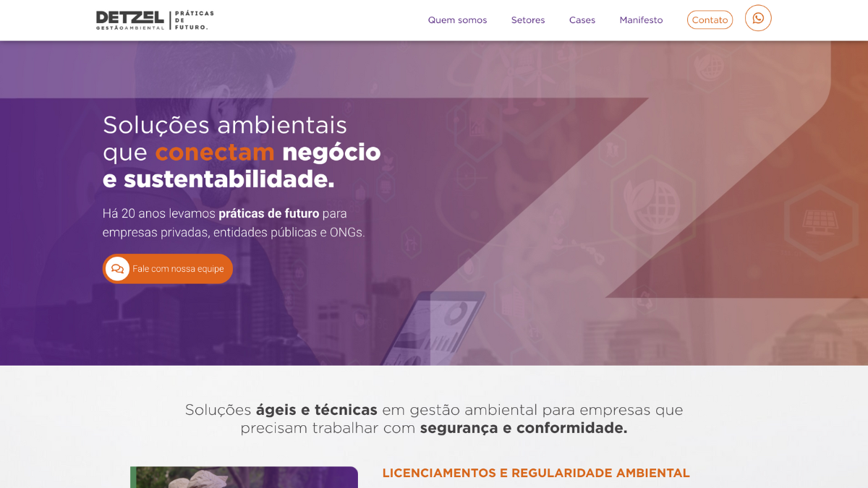Click the photo thumbnail beside Licenciamentos heading
The height and width of the screenshot is (488, 868).
click(x=244, y=477)
